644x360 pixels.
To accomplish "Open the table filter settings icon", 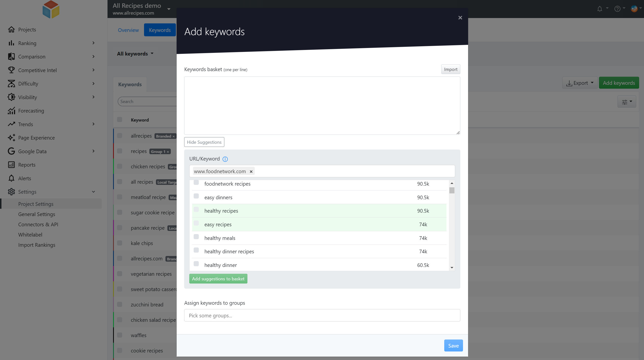I will tap(626, 102).
